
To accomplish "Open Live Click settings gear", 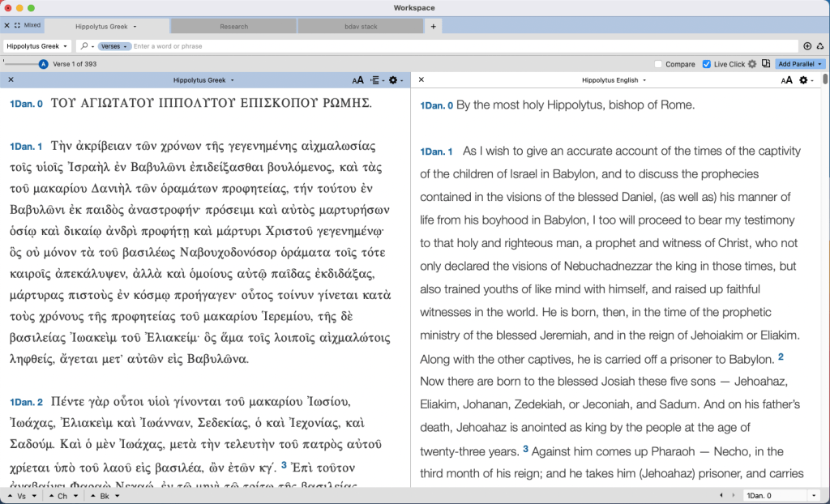I will (x=752, y=64).
